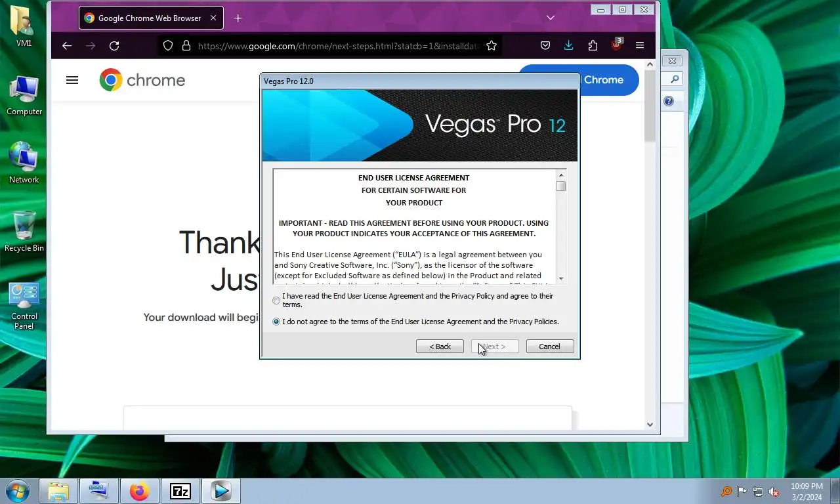This screenshot has height=504, width=840.
Task: Open the Pocket save icon
Action: (x=545, y=45)
